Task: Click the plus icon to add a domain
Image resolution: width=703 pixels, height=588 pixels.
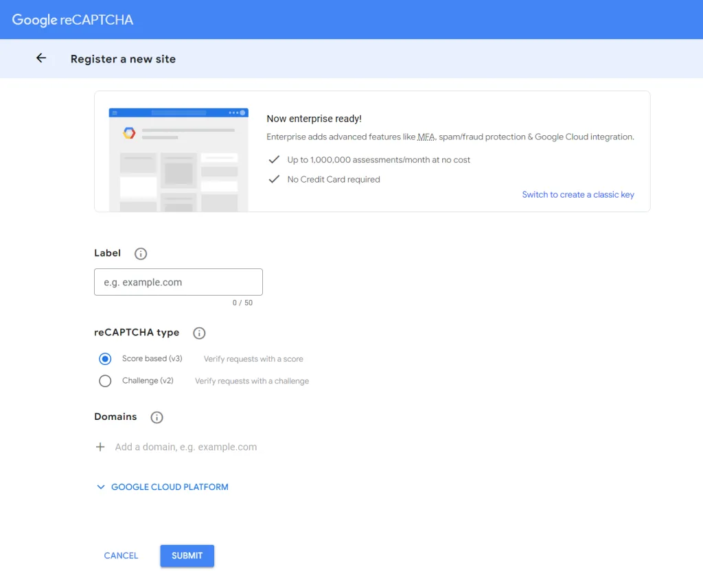Action: (100, 447)
